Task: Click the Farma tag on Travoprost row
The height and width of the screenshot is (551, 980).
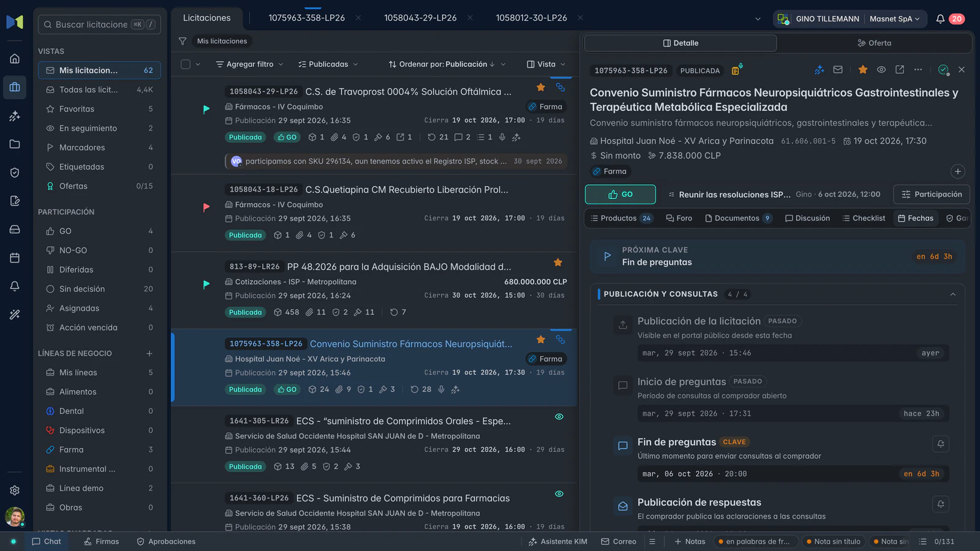Action: click(545, 107)
